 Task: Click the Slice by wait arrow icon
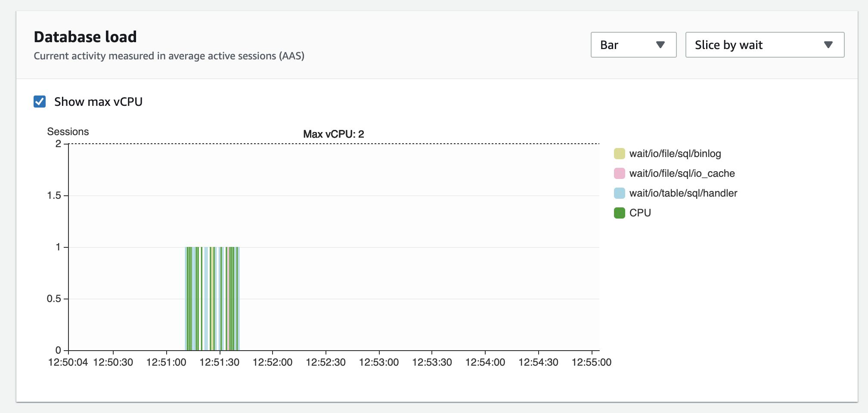(828, 45)
